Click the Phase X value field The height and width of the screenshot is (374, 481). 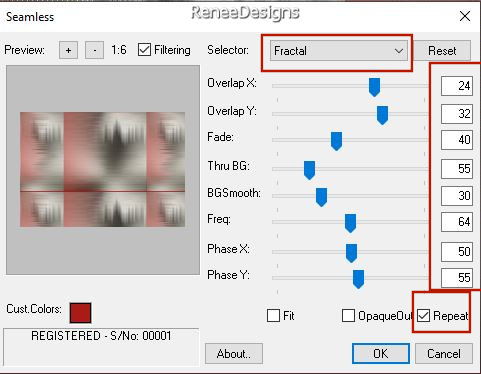pyautogui.click(x=457, y=251)
